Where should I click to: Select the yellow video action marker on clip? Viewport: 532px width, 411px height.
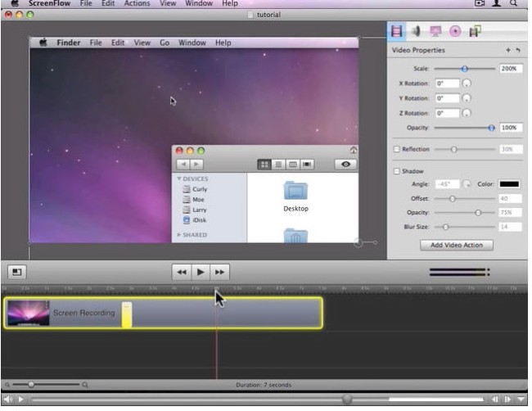(x=127, y=314)
